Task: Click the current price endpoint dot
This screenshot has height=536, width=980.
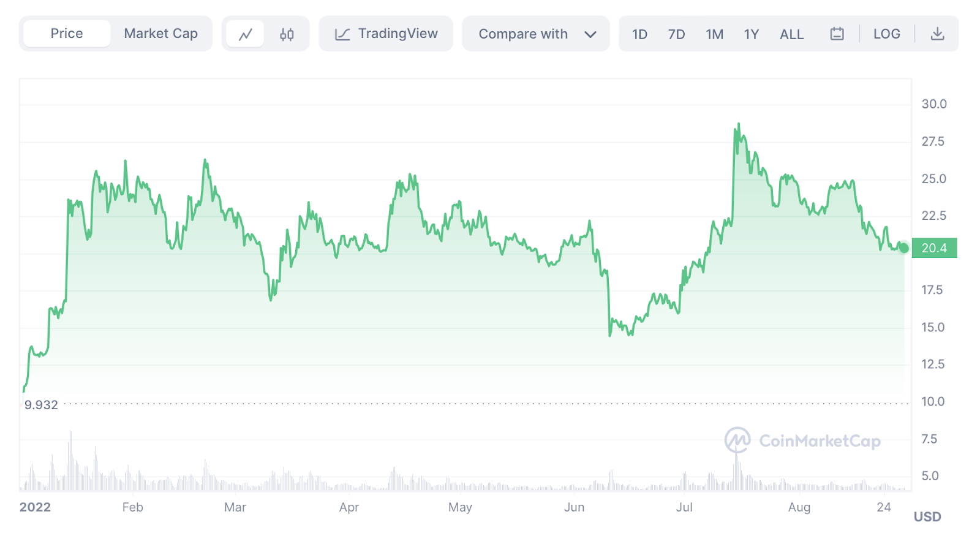Action: pos(904,248)
